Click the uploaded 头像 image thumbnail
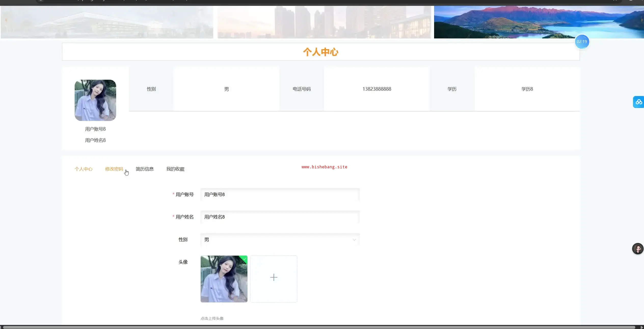 click(224, 279)
